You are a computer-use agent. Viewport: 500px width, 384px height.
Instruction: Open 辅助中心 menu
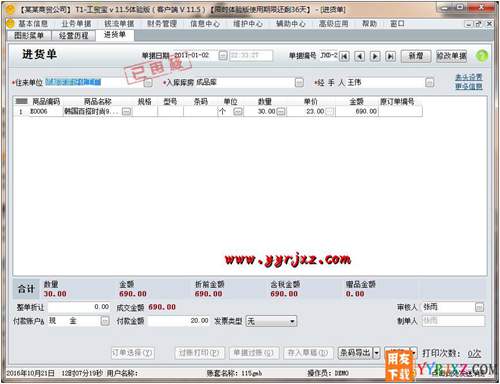(291, 24)
